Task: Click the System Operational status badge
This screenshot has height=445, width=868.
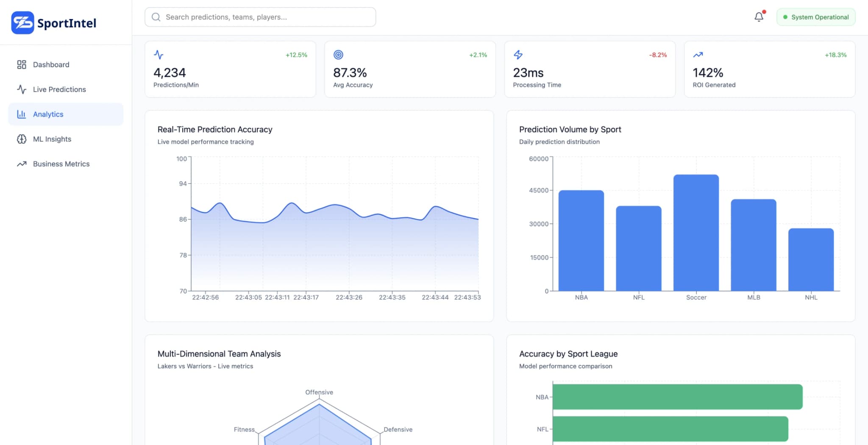Action: pos(815,17)
